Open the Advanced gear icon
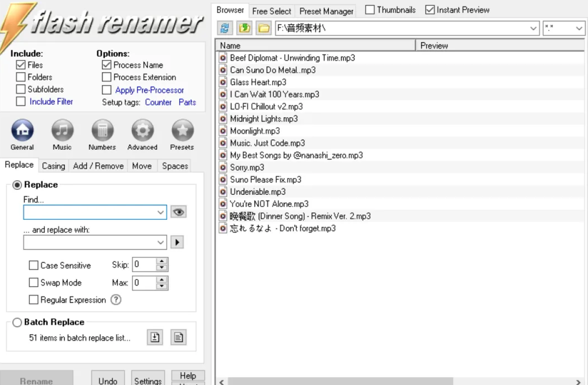Image resolution: width=588 pixels, height=385 pixels. click(143, 130)
